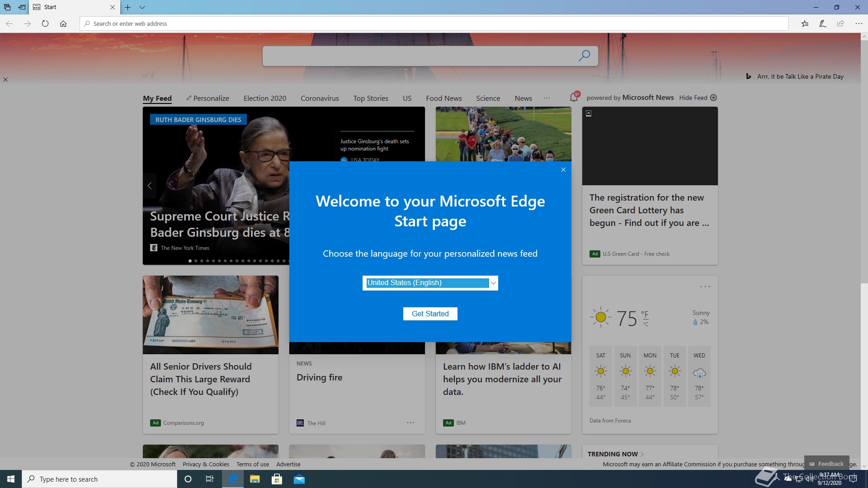868x488 pixels.
Task: Select Saturday forecast column
Action: [601, 376]
